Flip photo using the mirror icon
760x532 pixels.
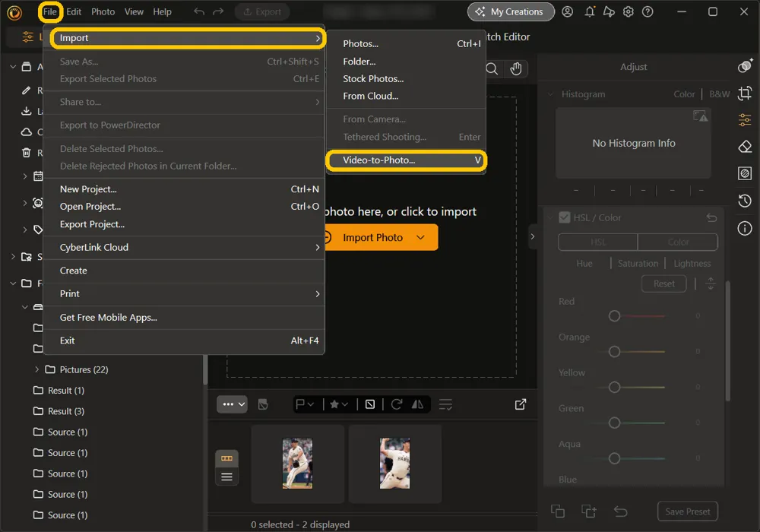click(417, 404)
